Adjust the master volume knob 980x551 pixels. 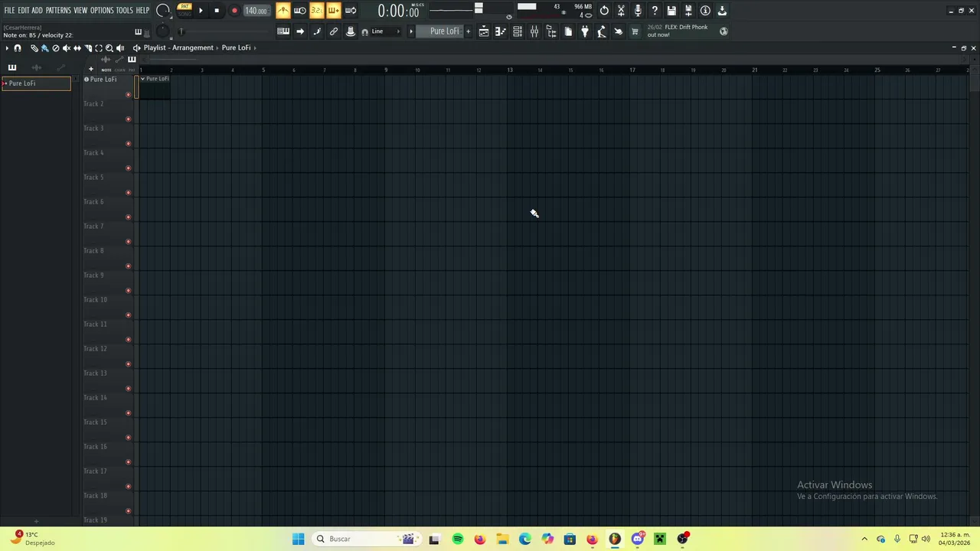163,10
